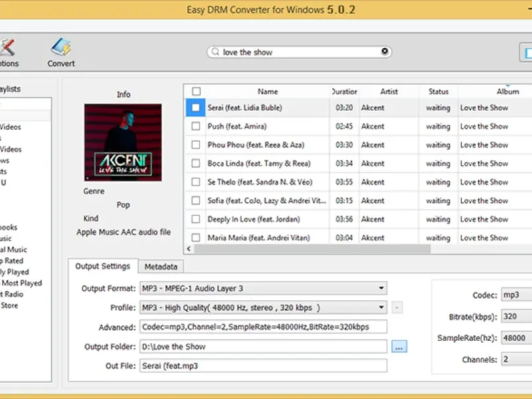Click the 'Deeply In Love (feat. Jordan)' row
532x399 pixels.
[358, 219]
